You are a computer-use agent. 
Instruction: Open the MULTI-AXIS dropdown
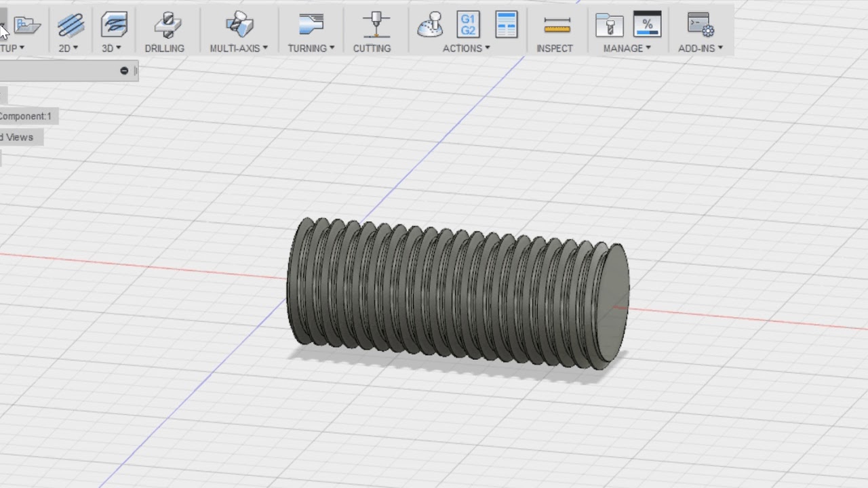tap(239, 48)
